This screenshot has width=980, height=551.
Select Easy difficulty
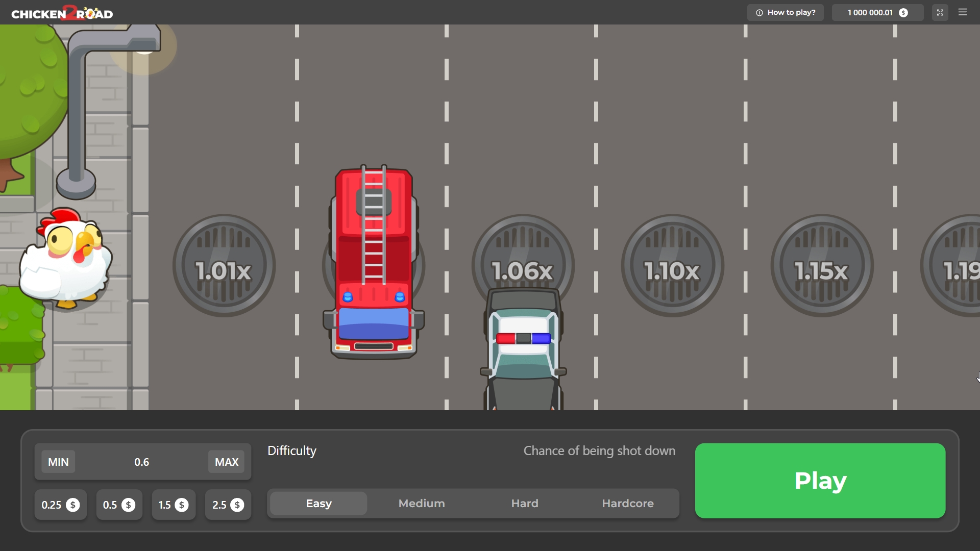(x=318, y=504)
